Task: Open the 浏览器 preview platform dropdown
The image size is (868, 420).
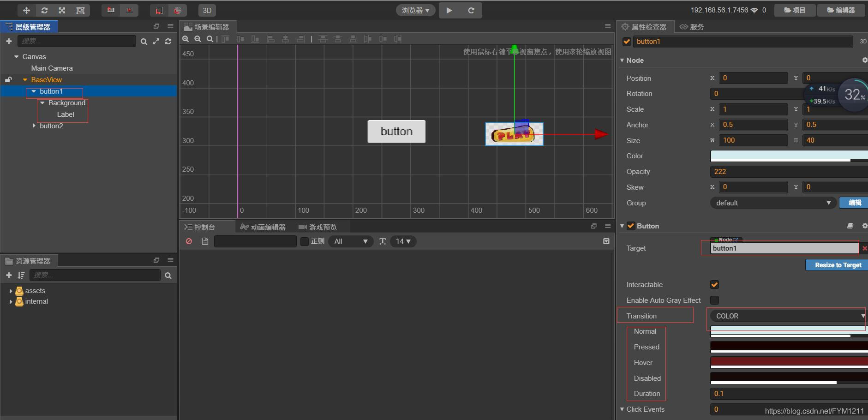Action: point(416,10)
